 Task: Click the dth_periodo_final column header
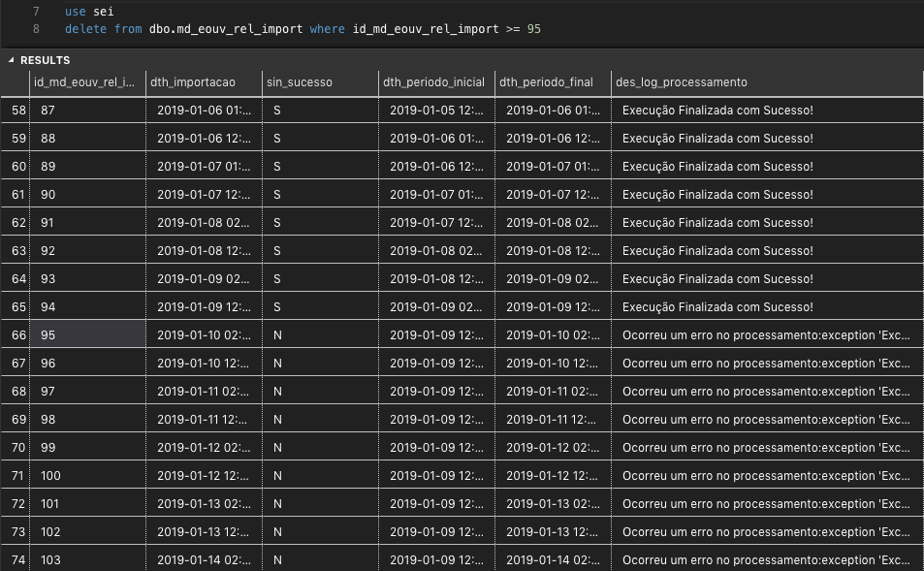[553, 82]
